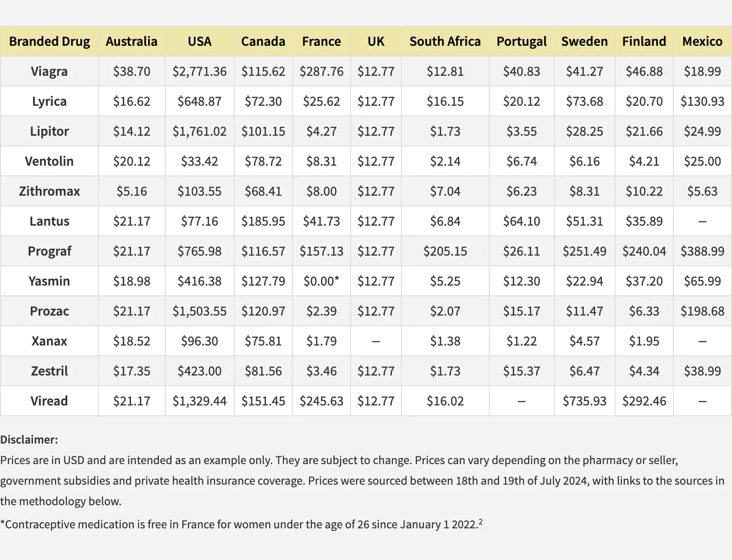Select the Mexico column header

702,42
